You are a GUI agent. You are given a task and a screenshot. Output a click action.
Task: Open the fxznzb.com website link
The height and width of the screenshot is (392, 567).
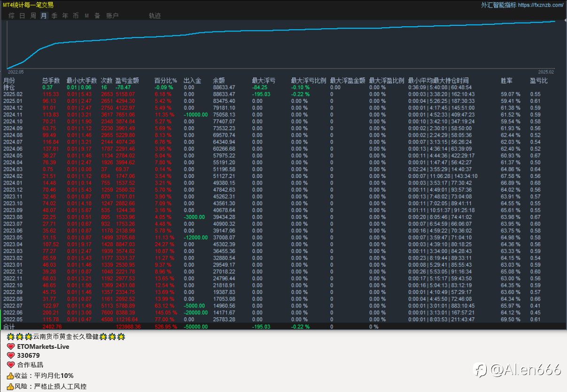[x=540, y=5]
